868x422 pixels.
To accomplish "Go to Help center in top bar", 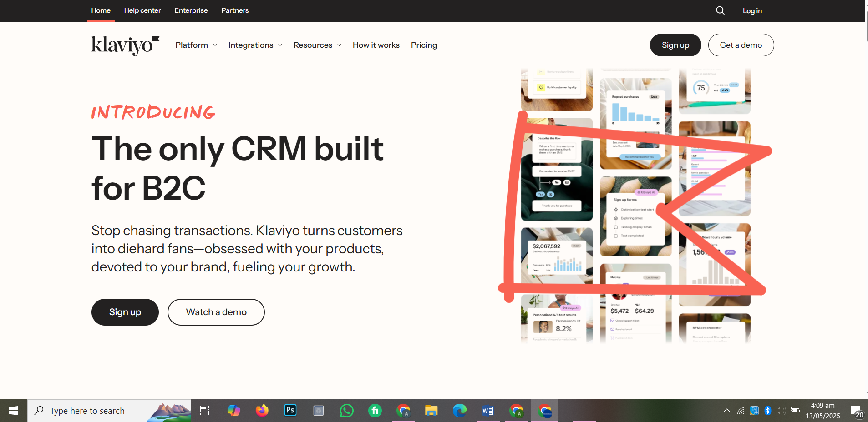I will point(142,10).
